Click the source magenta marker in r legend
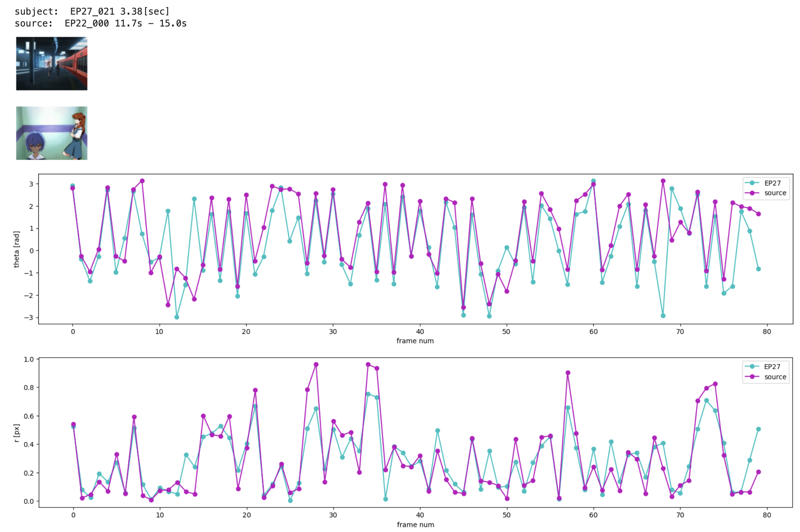The image size is (800, 532). click(752, 377)
